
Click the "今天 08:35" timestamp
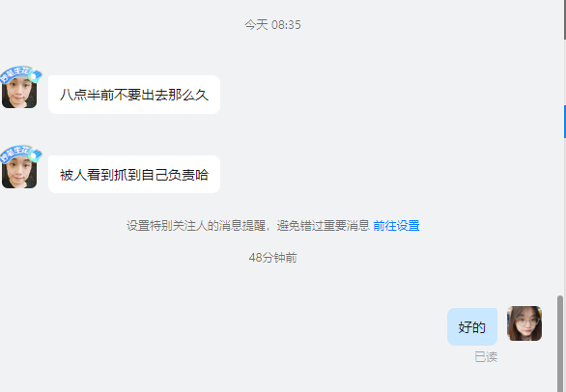pos(272,24)
